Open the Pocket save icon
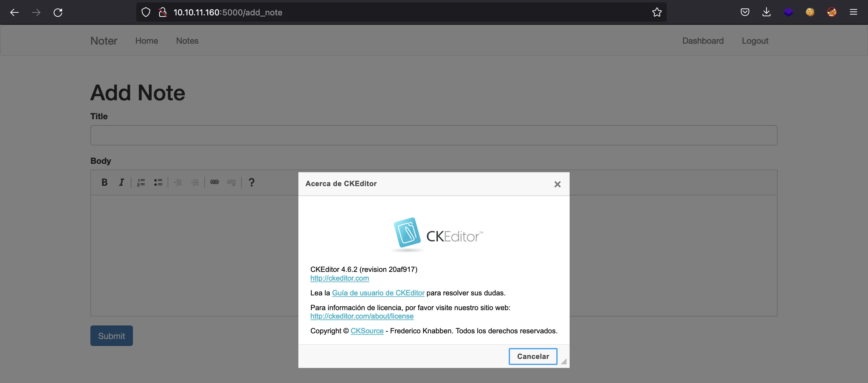This screenshot has height=383, width=868. tap(745, 12)
